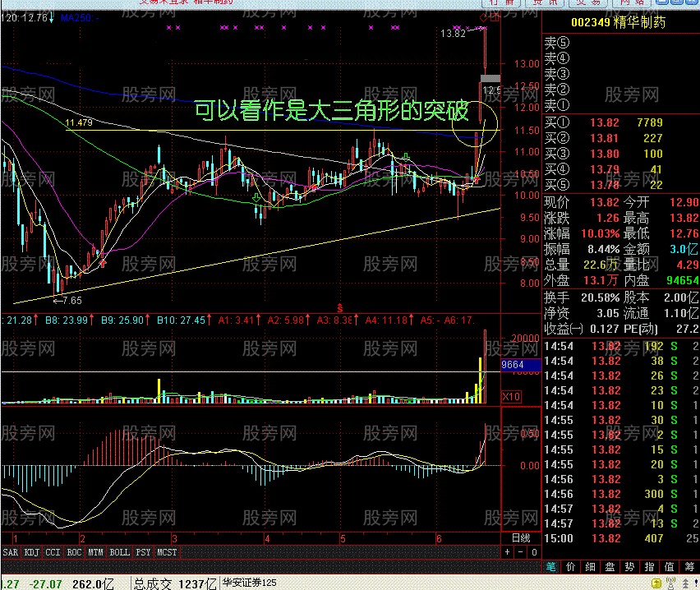Click the A4: 11.18 indicator value
The width and height of the screenshot is (700, 590).
click(389, 320)
